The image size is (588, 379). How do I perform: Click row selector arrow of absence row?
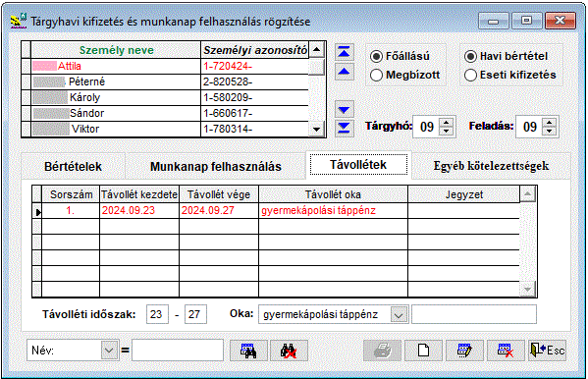pyautogui.click(x=37, y=211)
